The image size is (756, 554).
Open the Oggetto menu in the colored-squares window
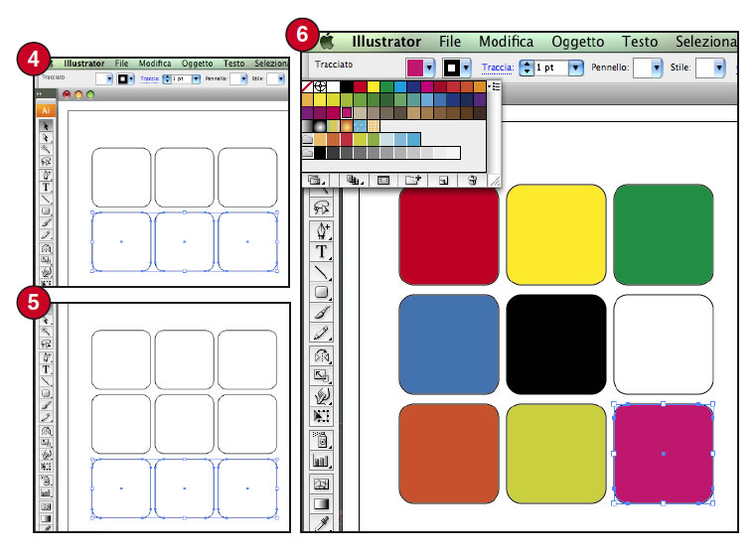pyautogui.click(x=577, y=42)
